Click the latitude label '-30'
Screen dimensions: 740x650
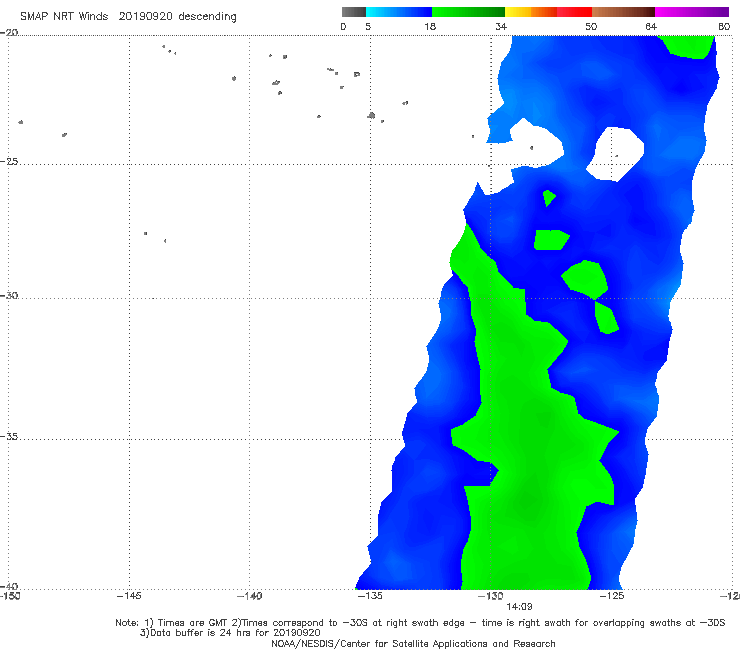(9, 295)
